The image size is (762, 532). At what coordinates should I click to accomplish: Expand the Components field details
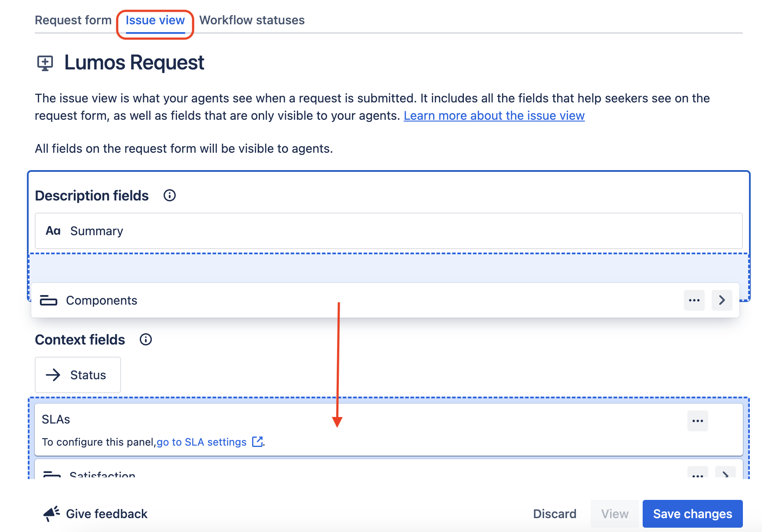click(722, 300)
